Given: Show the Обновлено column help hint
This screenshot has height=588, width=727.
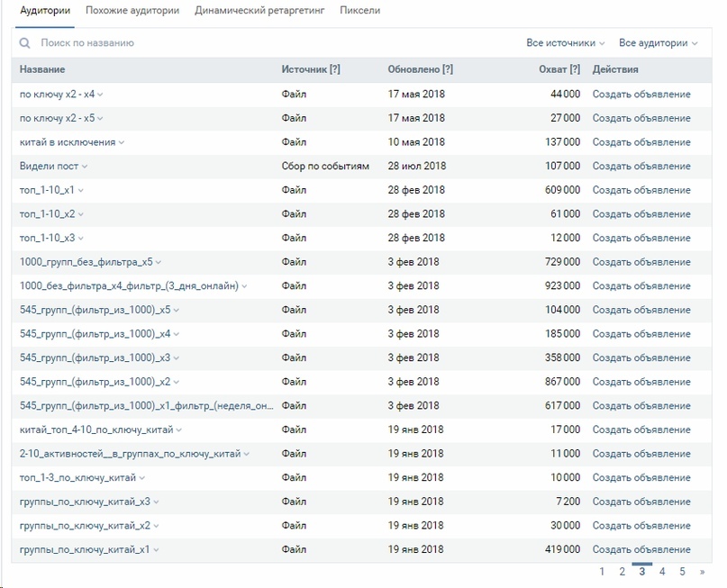Looking at the screenshot, I should 448,69.
